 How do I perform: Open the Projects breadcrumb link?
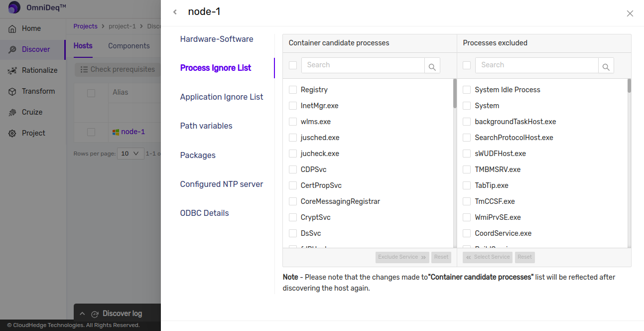pyautogui.click(x=85, y=26)
